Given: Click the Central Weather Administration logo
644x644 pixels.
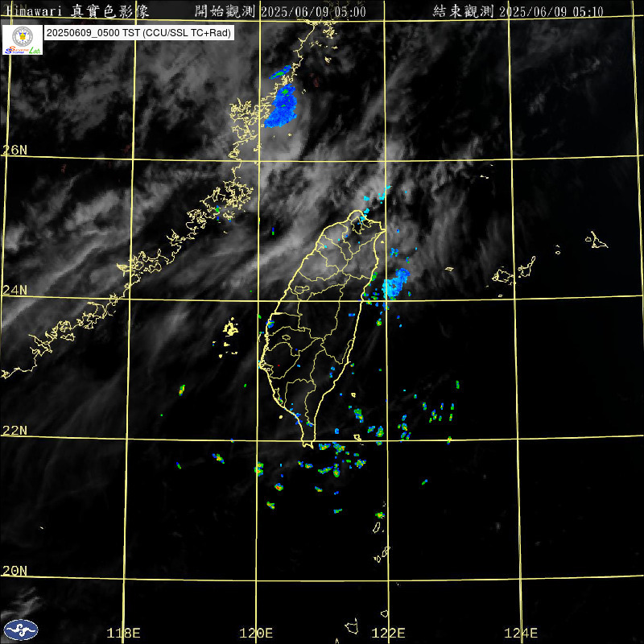Looking at the screenshot, I should [21, 630].
